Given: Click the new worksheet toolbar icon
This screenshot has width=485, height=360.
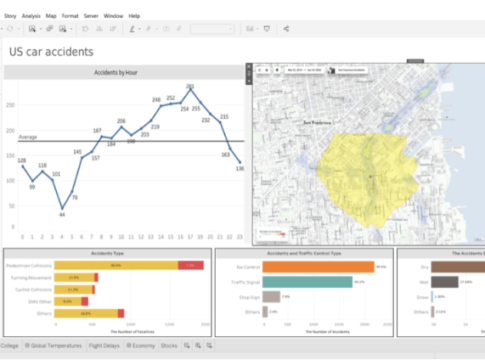Looking at the screenshot, I should [x=32, y=29].
